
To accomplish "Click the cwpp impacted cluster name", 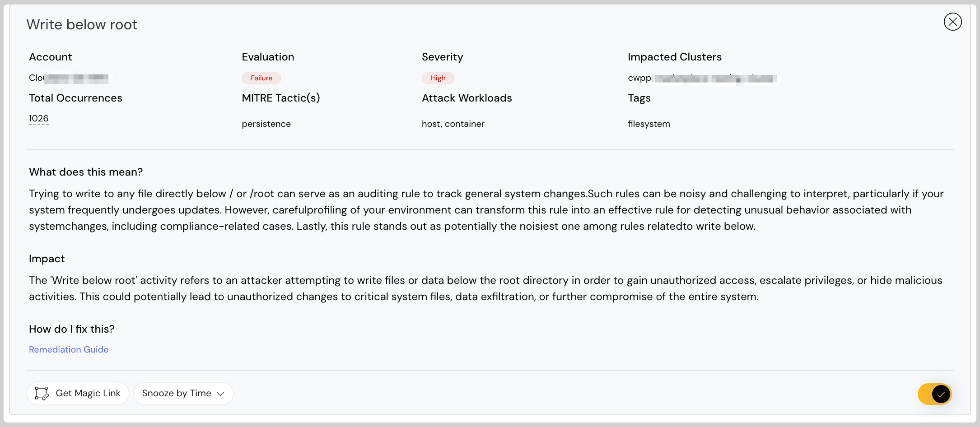I will pos(702,78).
